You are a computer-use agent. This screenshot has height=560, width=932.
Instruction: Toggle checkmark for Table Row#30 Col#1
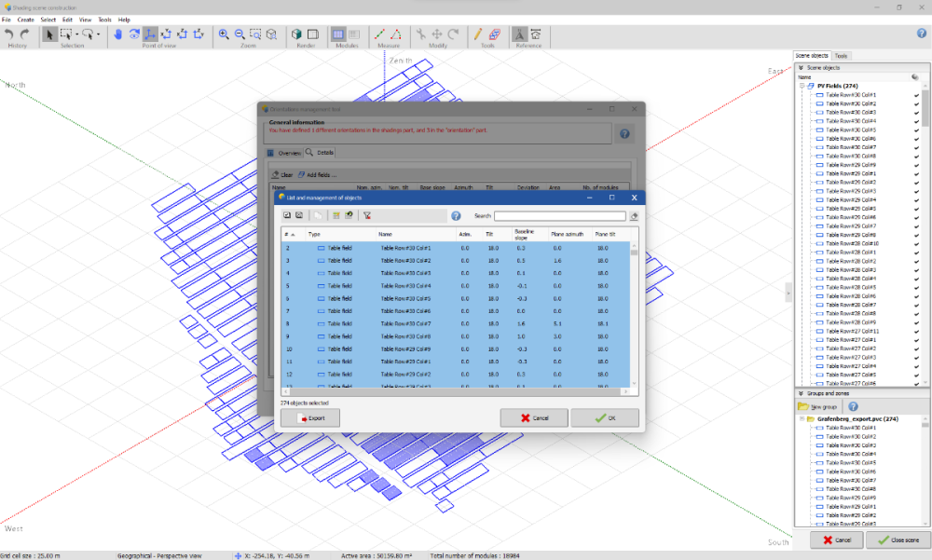pyautogui.click(x=916, y=95)
